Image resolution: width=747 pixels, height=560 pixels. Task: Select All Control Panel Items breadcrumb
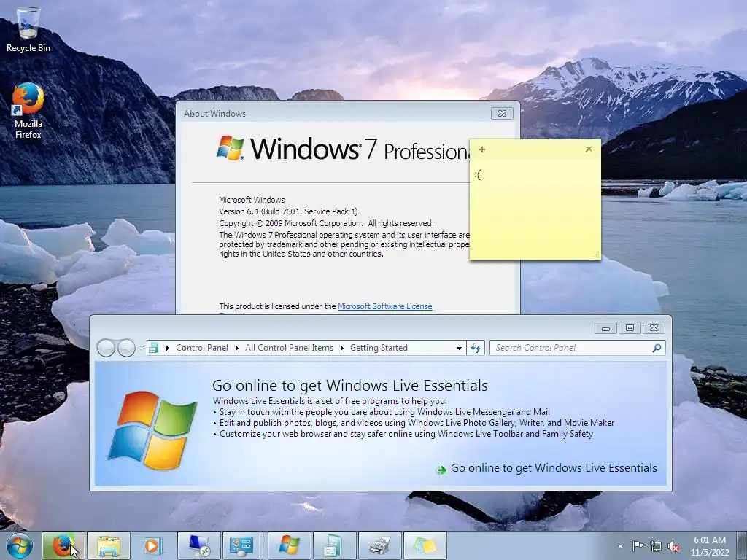coord(289,348)
